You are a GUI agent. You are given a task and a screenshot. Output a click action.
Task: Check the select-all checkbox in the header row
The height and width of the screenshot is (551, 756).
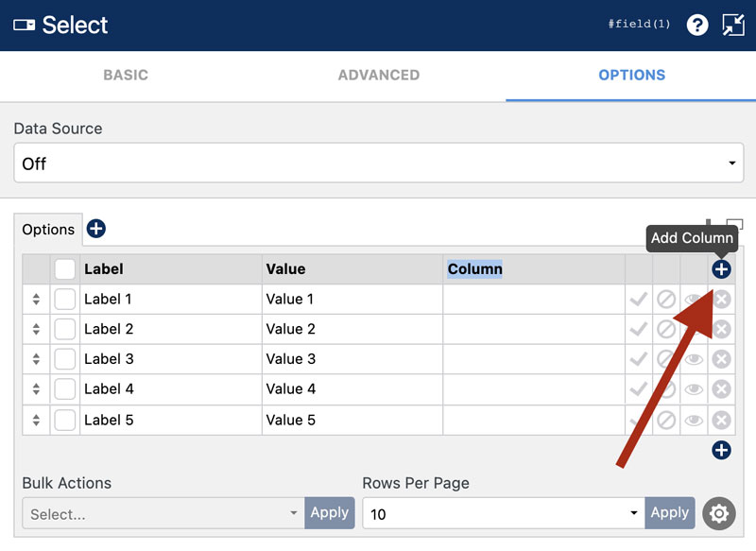click(64, 268)
